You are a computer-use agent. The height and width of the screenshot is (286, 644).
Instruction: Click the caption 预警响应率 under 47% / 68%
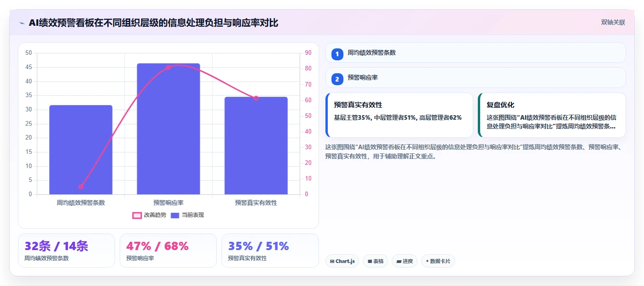pyautogui.click(x=140, y=258)
